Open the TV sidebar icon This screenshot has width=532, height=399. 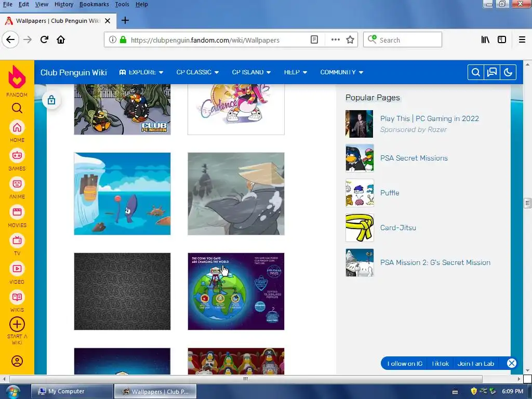(17, 241)
